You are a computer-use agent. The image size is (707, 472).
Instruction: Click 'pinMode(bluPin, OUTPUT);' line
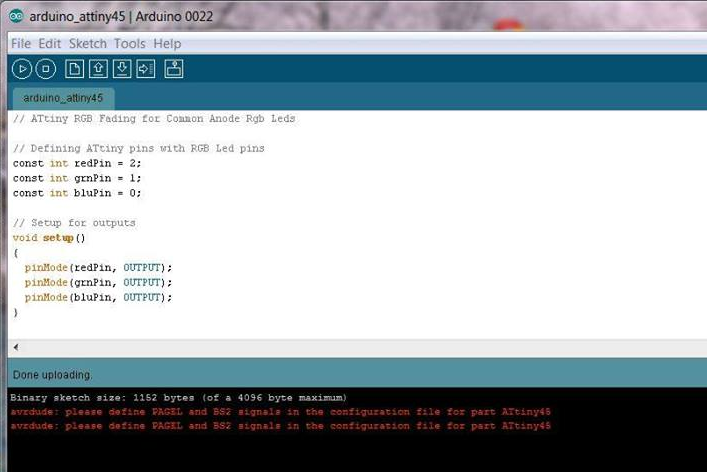98,298
